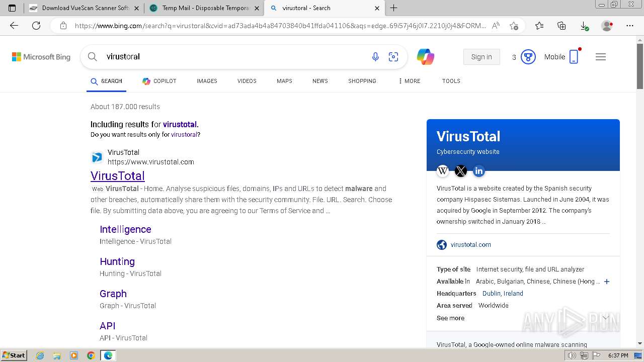
Task: Click the system clock 6:37 PM
Action: pyautogui.click(x=618, y=355)
